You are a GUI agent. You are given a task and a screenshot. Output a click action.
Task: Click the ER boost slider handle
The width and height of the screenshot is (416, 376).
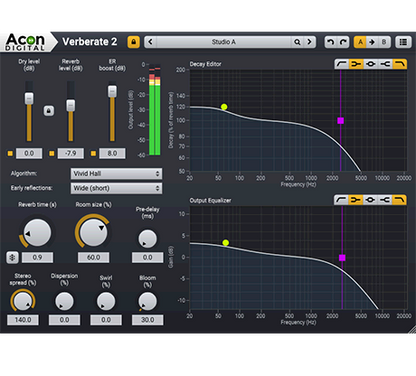(x=112, y=91)
